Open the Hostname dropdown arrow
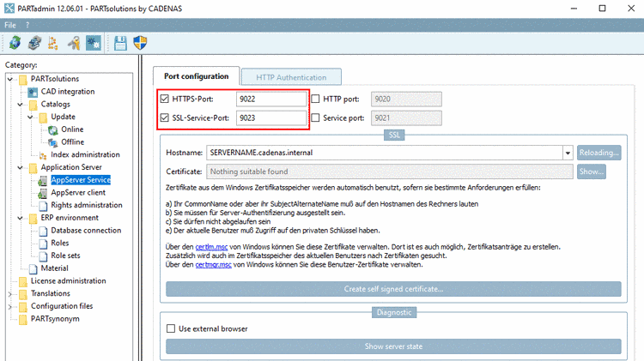 (568, 153)
